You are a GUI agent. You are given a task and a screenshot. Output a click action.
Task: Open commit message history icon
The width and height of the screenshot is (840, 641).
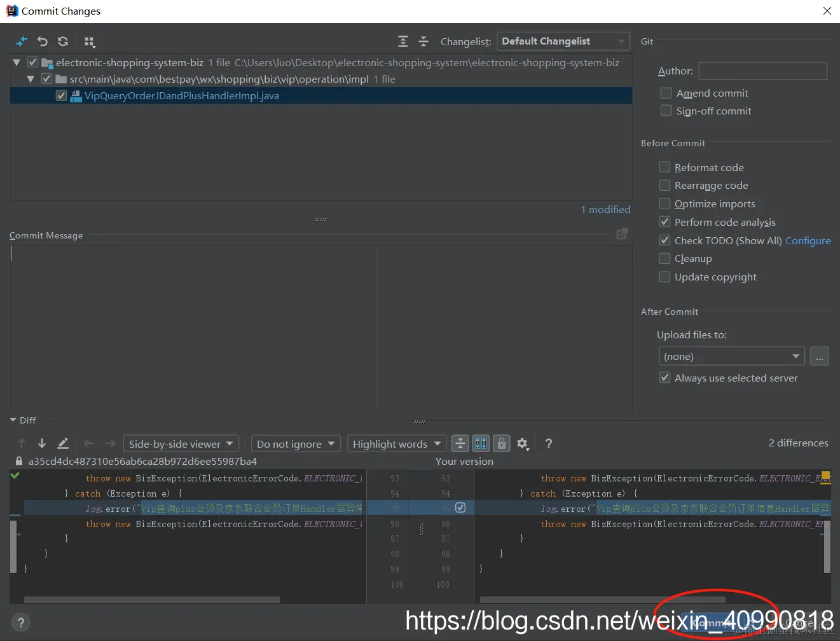pyautogui.click(x=622, y=234)
